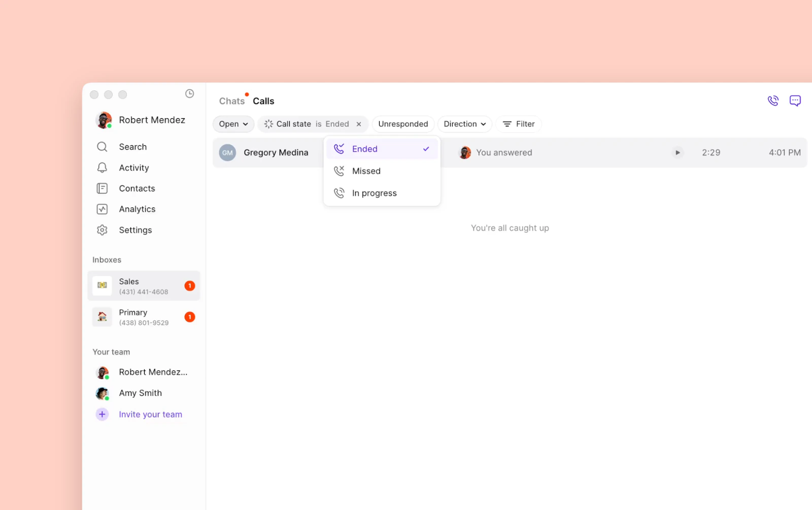Switch to the Chats tab
This screenshot has width=812, height=510.
coord(231,100)
